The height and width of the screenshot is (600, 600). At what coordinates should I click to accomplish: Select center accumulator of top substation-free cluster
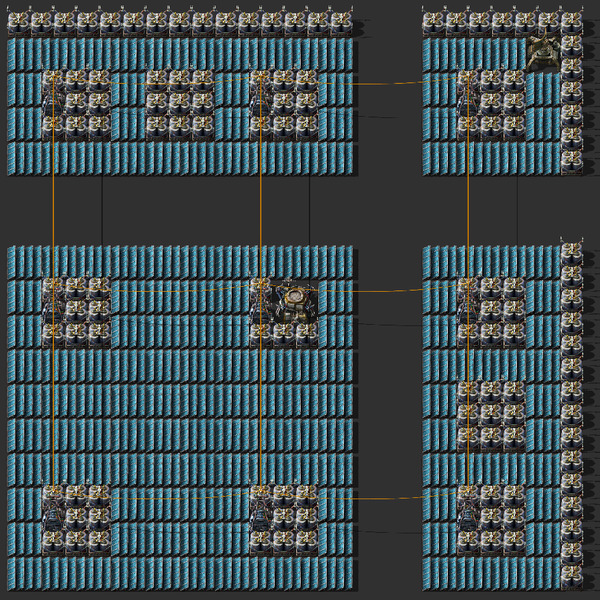(180, 101)
